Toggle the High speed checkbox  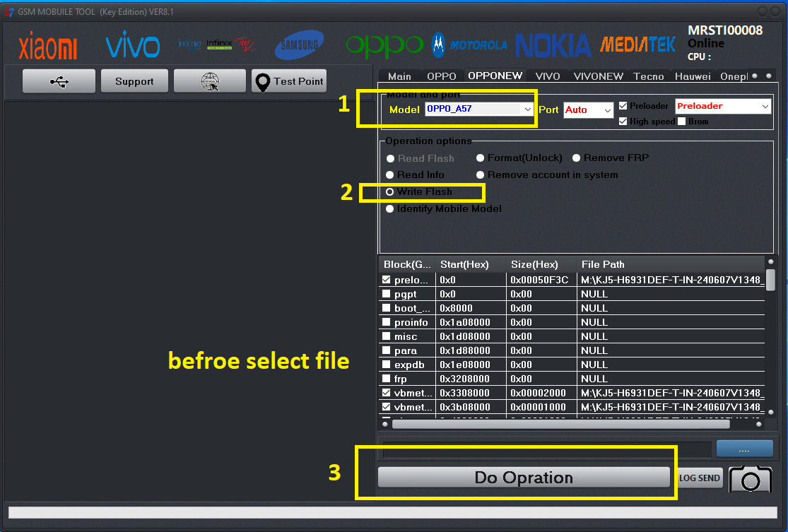[623, 122]
